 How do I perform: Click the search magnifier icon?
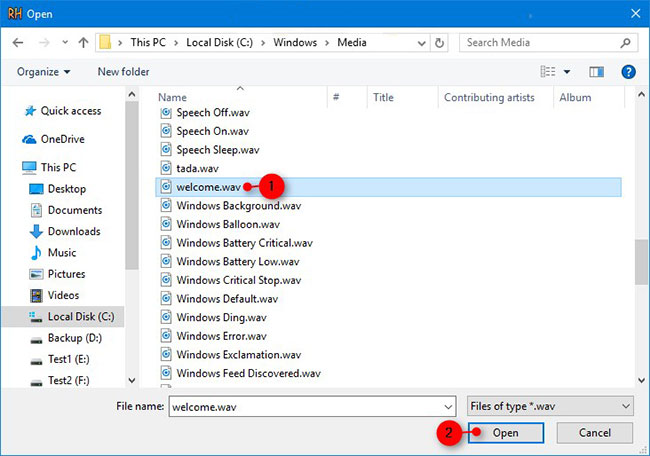coord(625,43)
